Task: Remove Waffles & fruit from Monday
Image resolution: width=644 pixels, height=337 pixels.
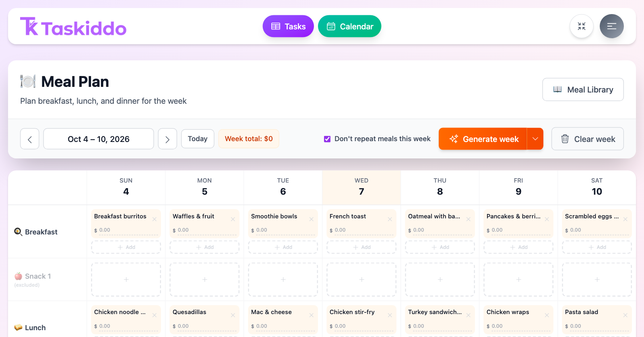Action: coord(233,219)
